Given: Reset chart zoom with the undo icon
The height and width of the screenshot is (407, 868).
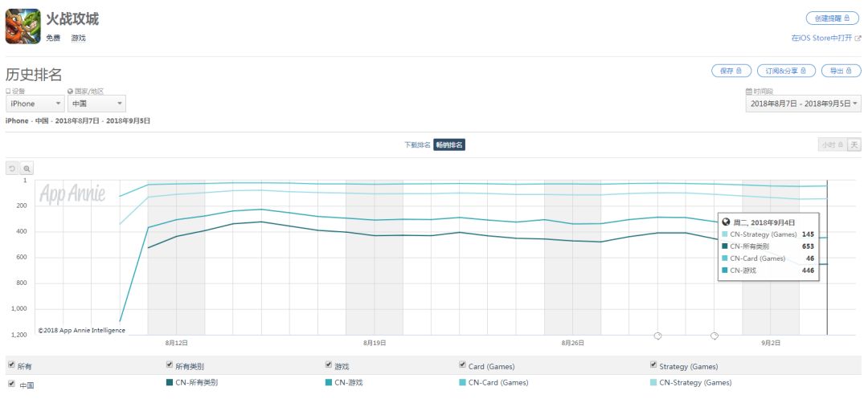Looking at the screenshot, I should point(12,169).
